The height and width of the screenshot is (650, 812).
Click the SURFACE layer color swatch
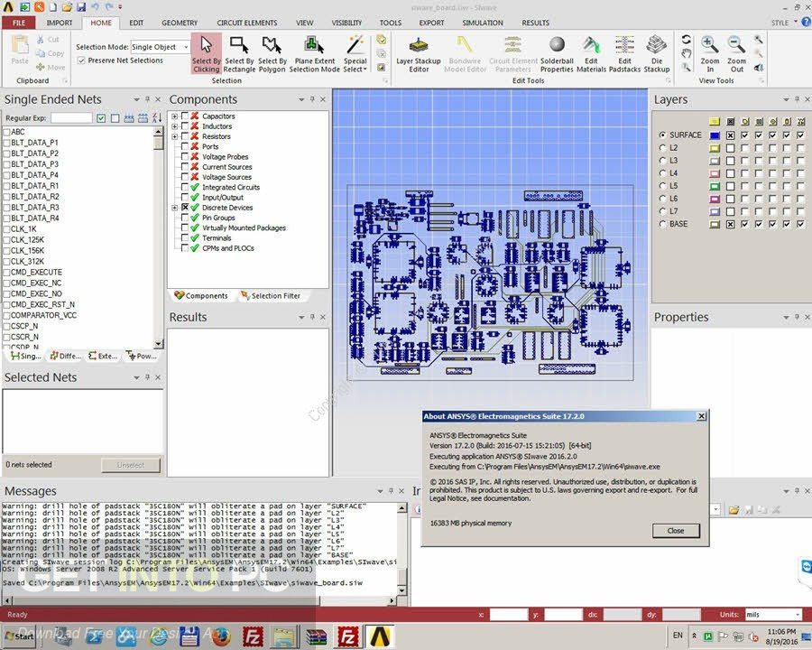[714, 135]
